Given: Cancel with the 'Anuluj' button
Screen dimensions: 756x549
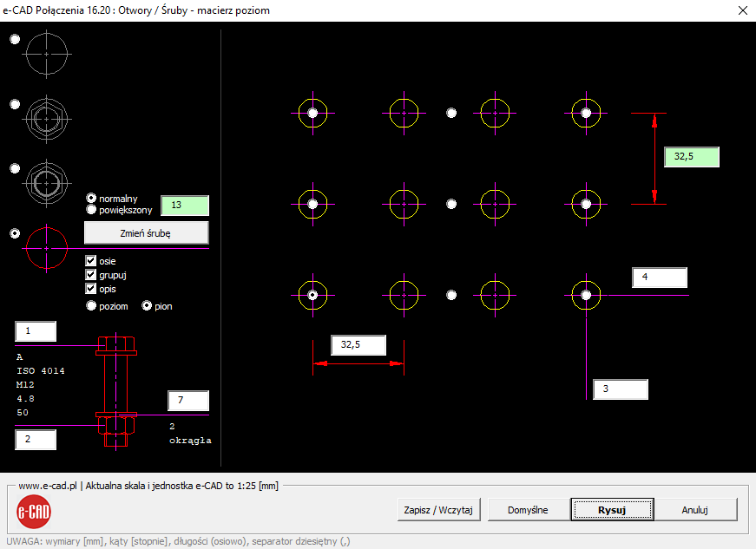Looking at the screenshot, I should [x=694, y=510].
